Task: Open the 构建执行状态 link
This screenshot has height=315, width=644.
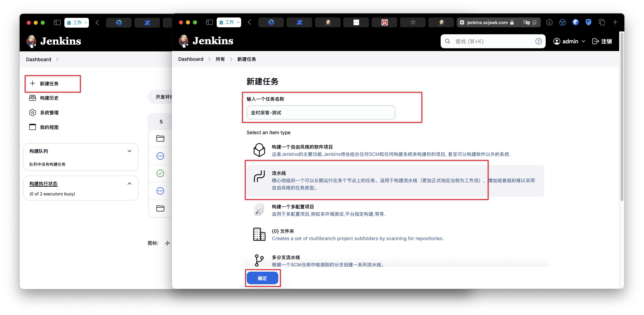Action: tap(43, 184)
